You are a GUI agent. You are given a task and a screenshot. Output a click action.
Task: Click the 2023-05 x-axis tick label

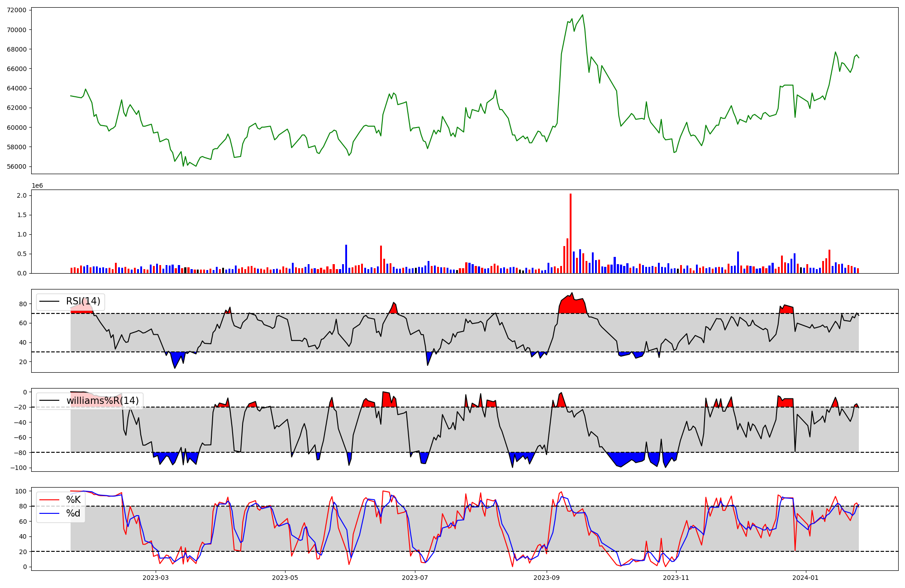(285, 578)
